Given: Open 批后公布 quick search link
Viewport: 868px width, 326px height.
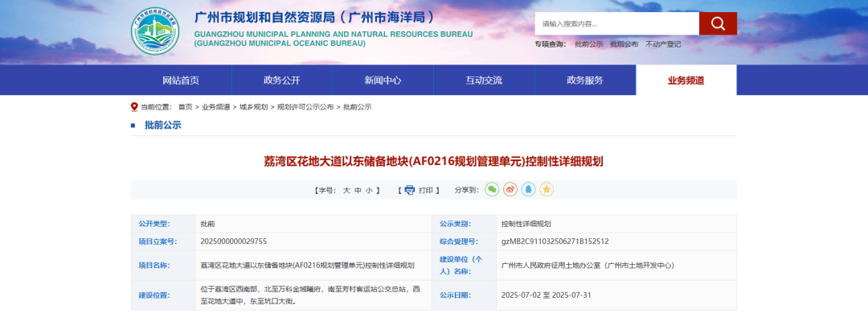Looking at the screenshot, I should pyautogui.click(x=624, y=44).
